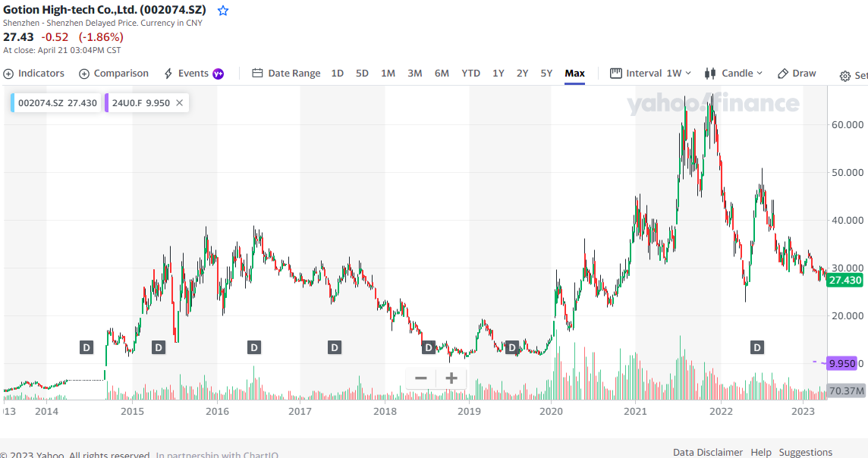Select the 5D range
This screenshot has width=868, height=458.
(x=362, y=73)
